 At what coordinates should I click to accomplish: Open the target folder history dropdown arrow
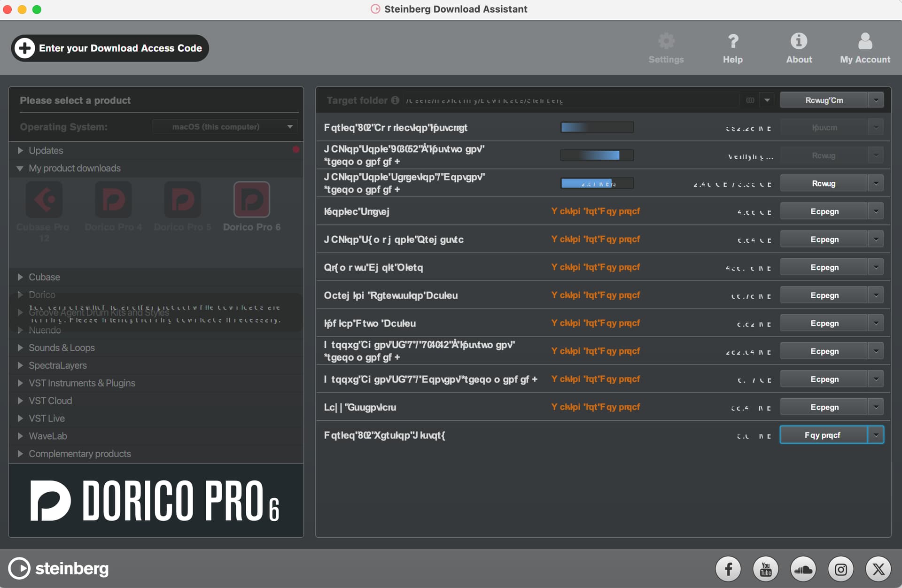(x=767, y=100)
